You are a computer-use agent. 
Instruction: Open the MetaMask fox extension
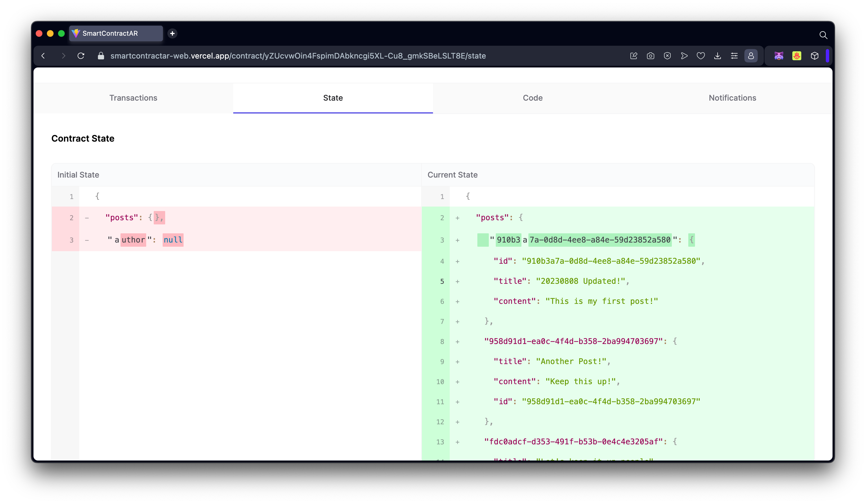coord(779,56)
